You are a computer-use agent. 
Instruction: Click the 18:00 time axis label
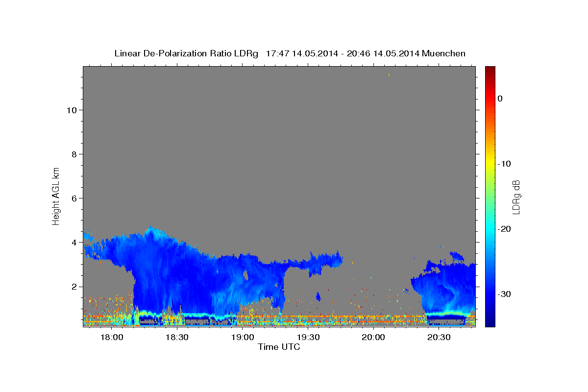point(112,338)
